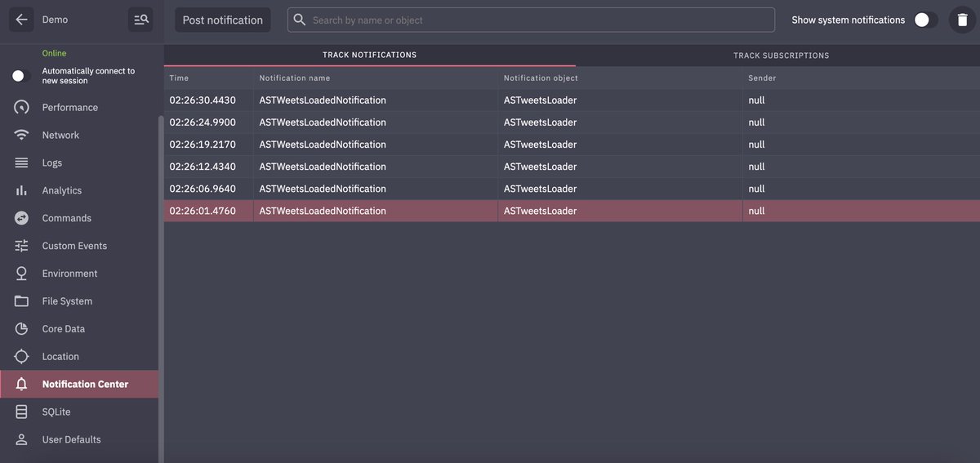Click the Network wifi icon
The image size is (980, 463).
pyautogui.click(x=22, y=136)
